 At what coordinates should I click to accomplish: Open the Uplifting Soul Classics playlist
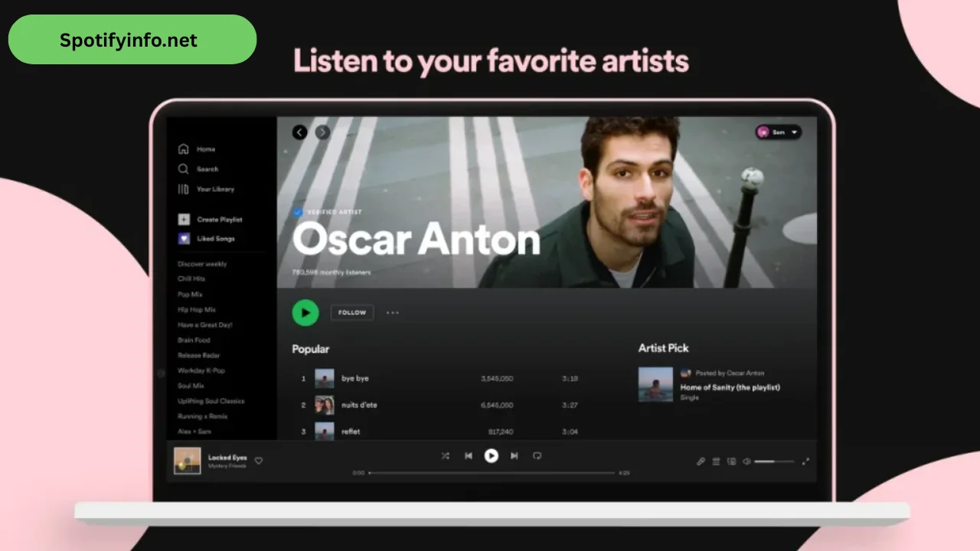click(211, 401)
